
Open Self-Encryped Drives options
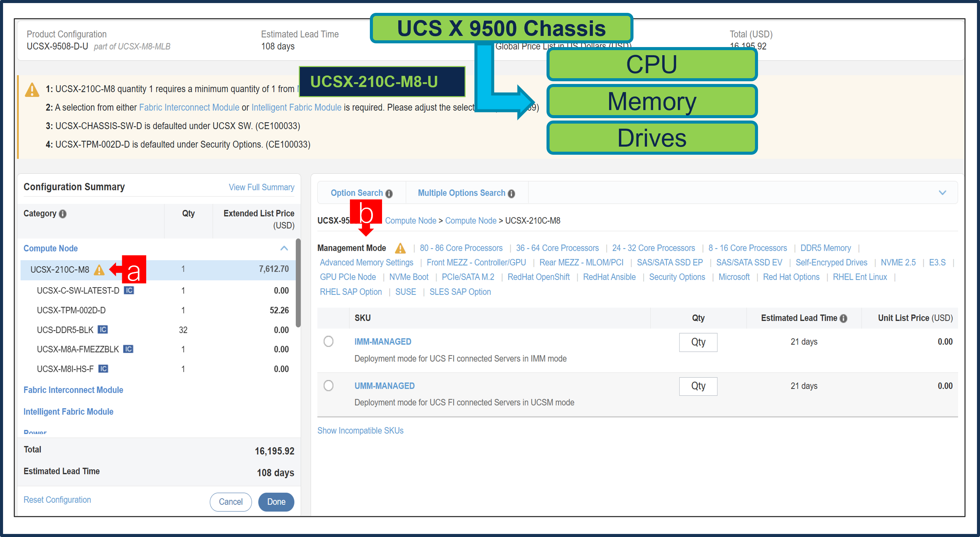(x=831, y=263)
